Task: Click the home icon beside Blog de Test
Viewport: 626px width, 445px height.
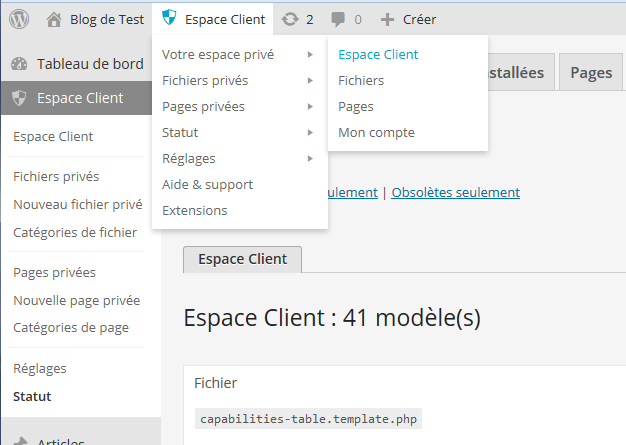Action: (x=54, y=20)
